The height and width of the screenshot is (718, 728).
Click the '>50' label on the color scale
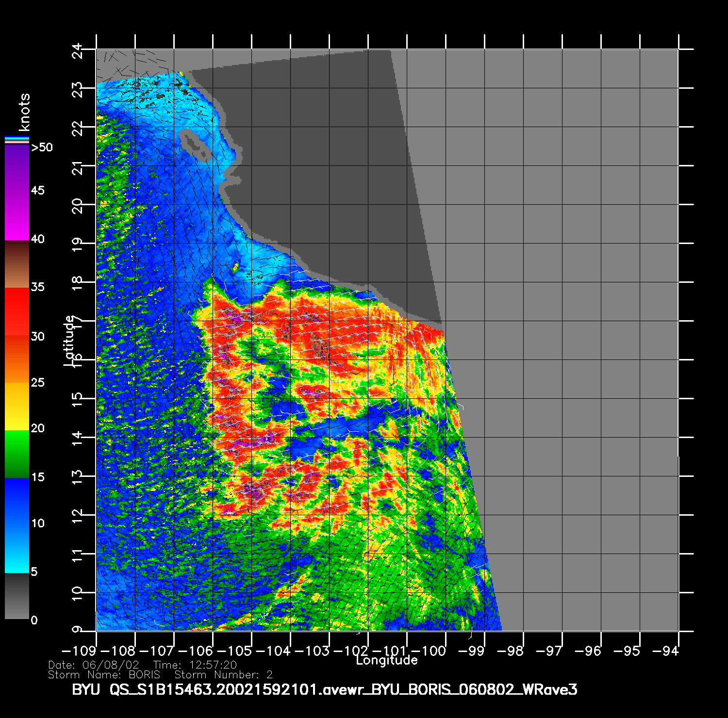point(42,147)
